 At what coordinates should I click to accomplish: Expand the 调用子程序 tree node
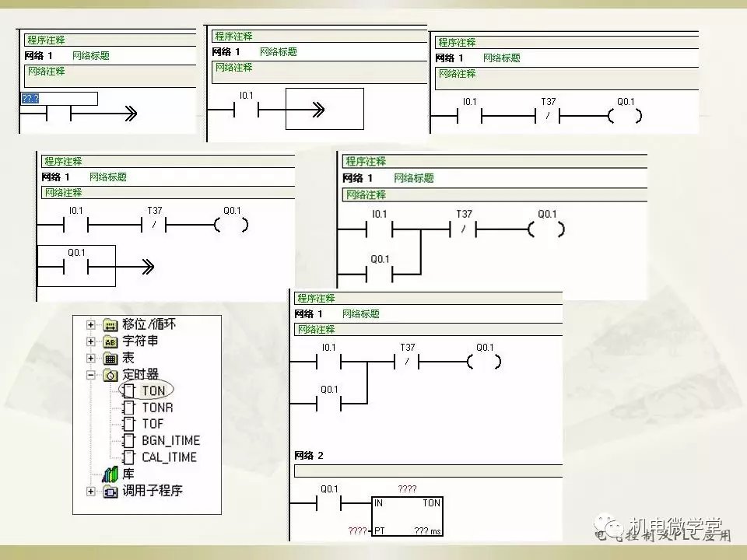pyautogui.click(x=91, y=491)
